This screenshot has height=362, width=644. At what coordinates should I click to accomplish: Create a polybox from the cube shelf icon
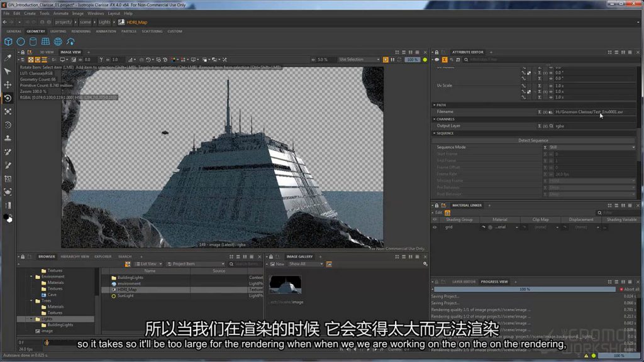8,41
